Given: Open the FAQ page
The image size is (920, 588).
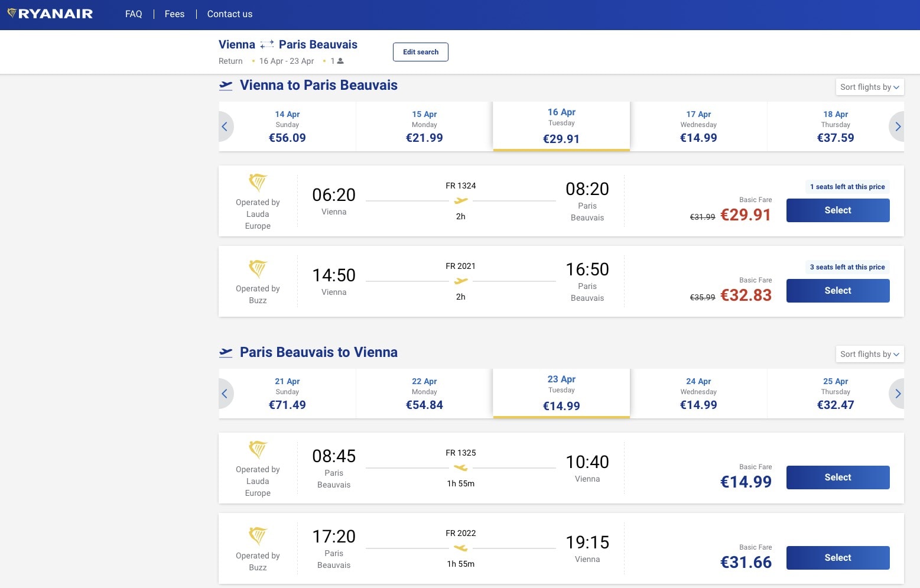Looking at the screenshot, I should coord(134,14).
